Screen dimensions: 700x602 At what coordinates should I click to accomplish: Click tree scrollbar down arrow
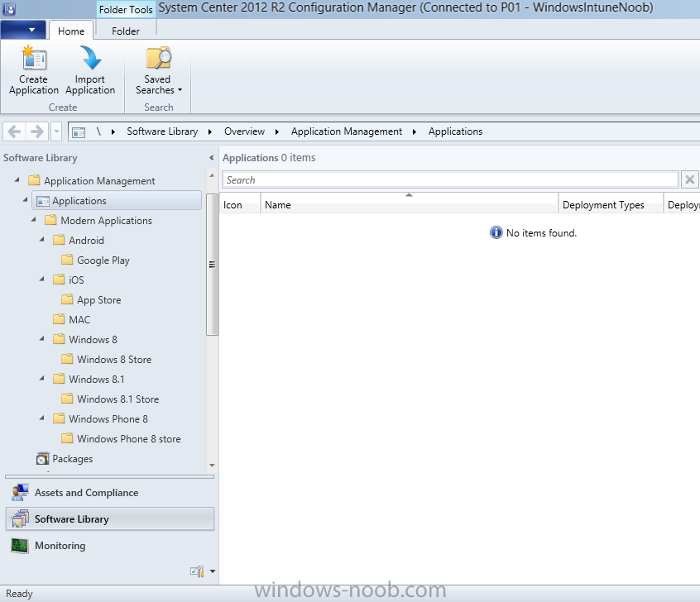(212, 465)
